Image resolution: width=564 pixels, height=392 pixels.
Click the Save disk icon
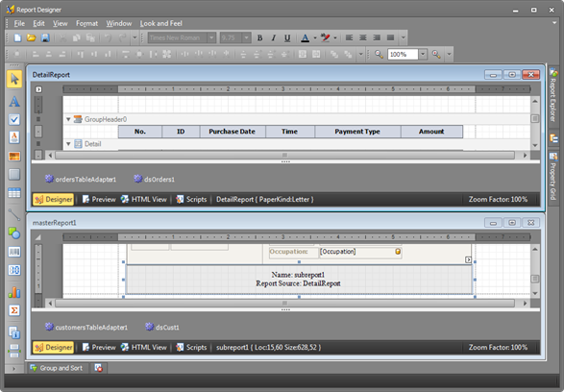45,37
